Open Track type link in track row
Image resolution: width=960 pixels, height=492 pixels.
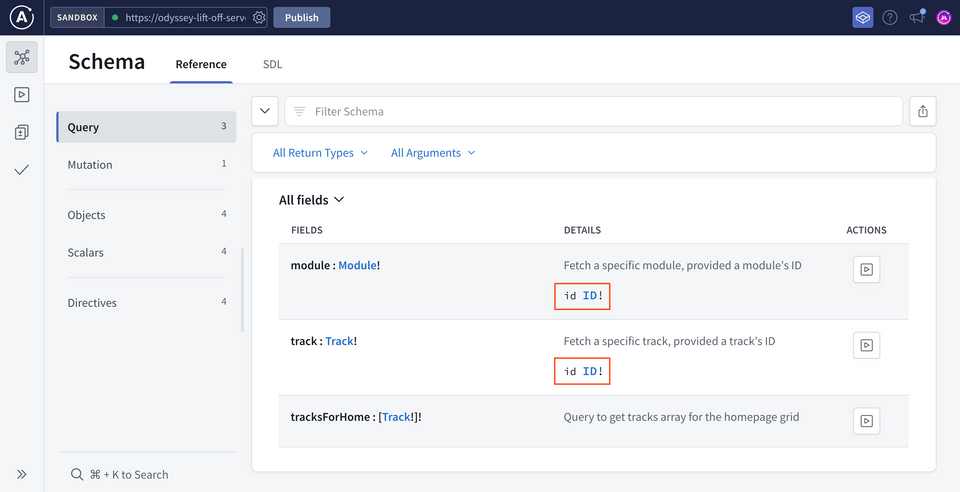point(339,341)
